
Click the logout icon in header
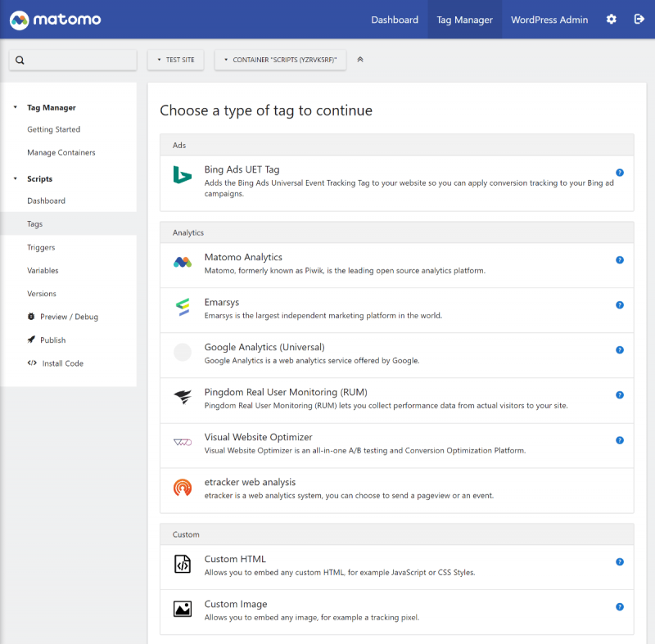(639, 19)
